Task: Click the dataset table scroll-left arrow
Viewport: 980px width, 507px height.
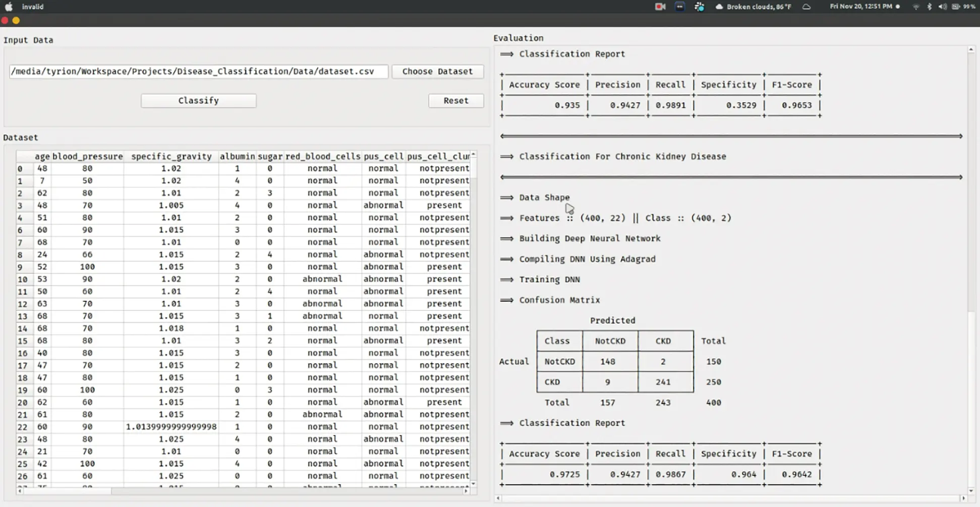Action: 20,490
